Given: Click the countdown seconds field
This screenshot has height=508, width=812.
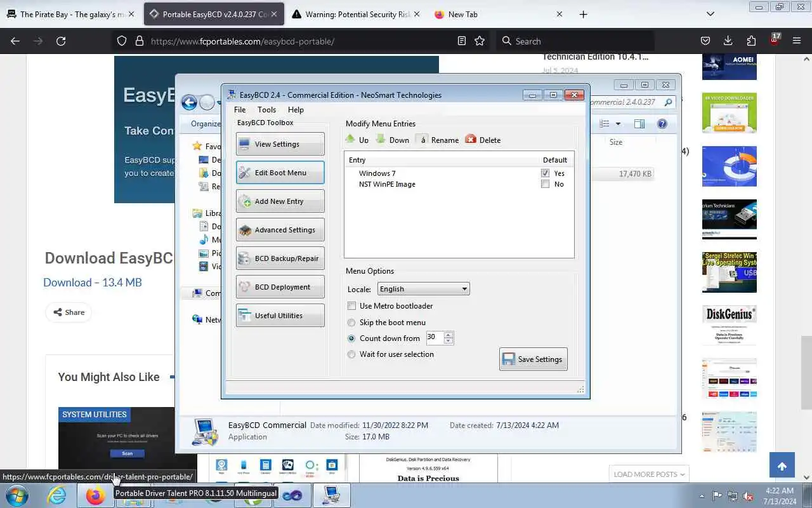Looking at the screenshot, I should 435,338.
